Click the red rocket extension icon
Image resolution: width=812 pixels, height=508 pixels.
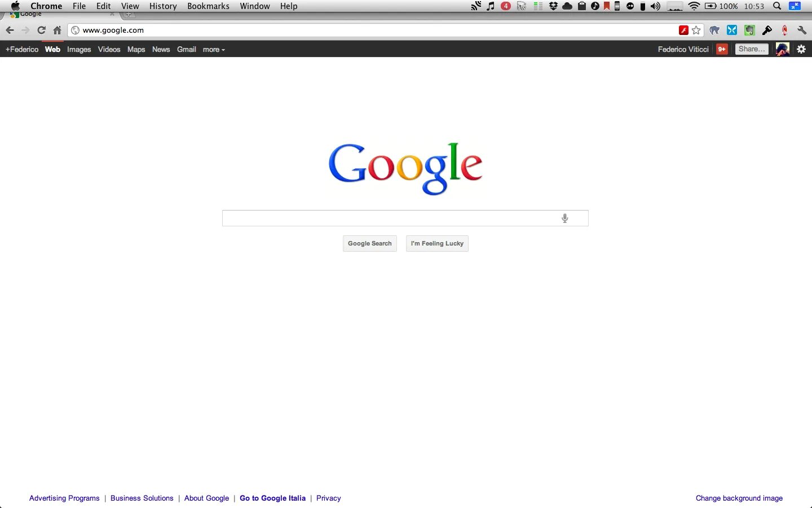[x=784, y=30]
